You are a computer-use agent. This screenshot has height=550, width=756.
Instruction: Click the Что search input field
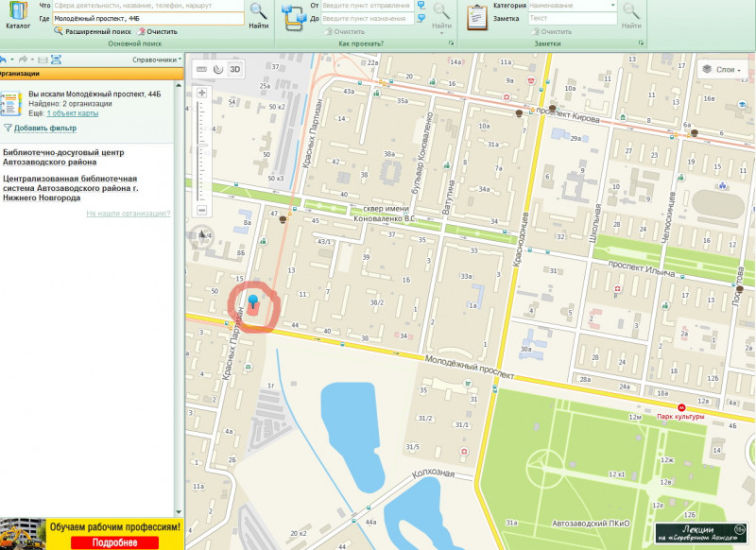147,6
